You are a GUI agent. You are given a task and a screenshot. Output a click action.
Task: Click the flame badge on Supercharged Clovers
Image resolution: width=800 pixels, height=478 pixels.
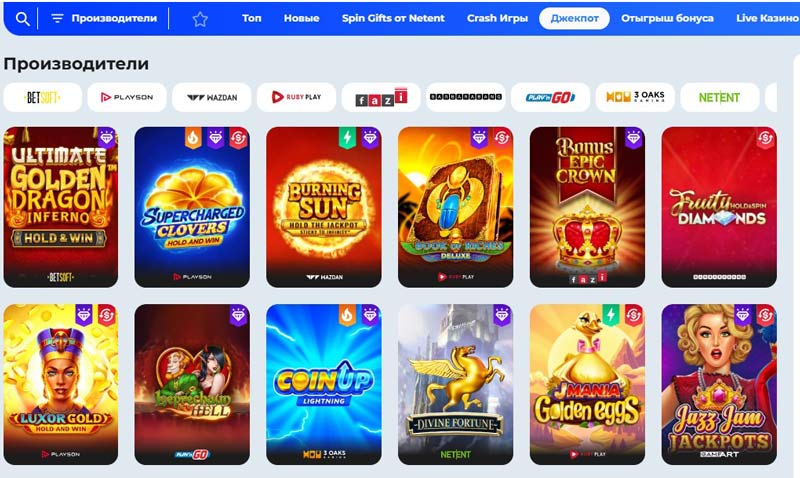(193, 138)
